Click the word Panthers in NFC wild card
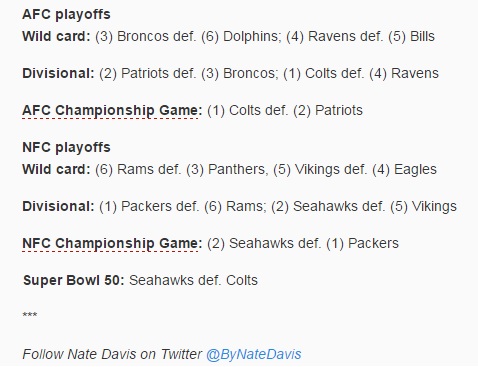The image size is (478, 367). pos(238,169)
